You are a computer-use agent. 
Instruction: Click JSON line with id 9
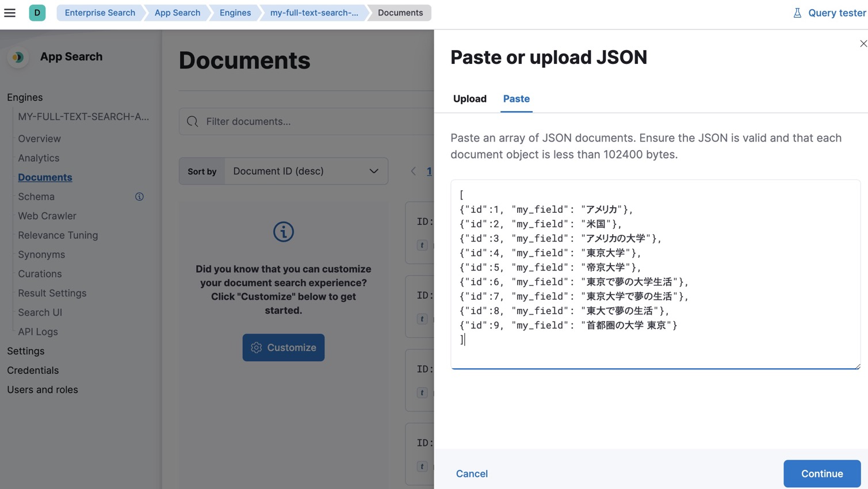pos(569,326)
